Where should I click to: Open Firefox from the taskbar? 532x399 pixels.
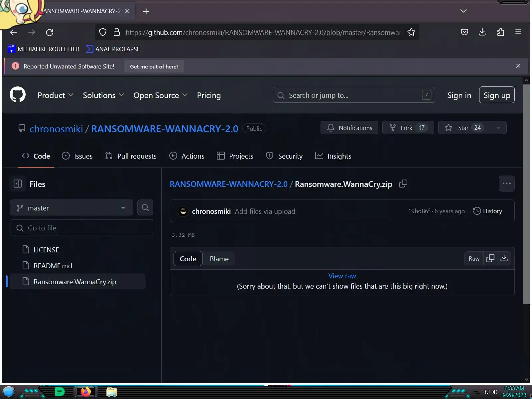point(86,392)
